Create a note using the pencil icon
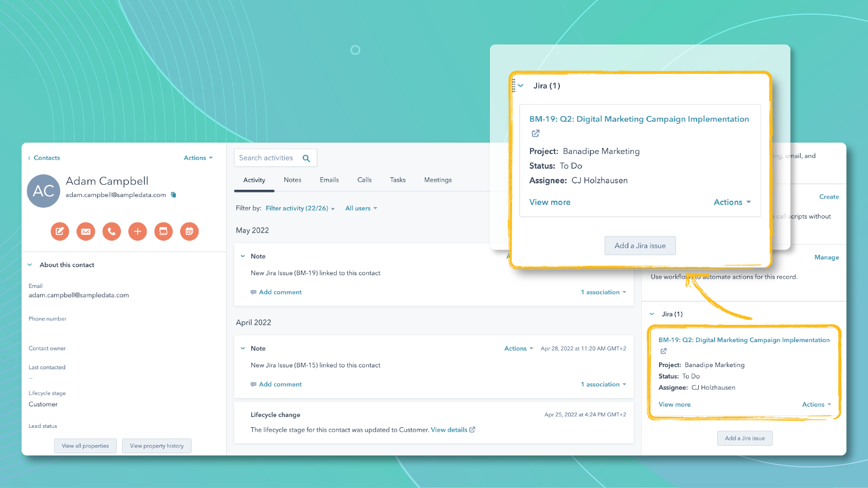868x488 pixels. 60,232
